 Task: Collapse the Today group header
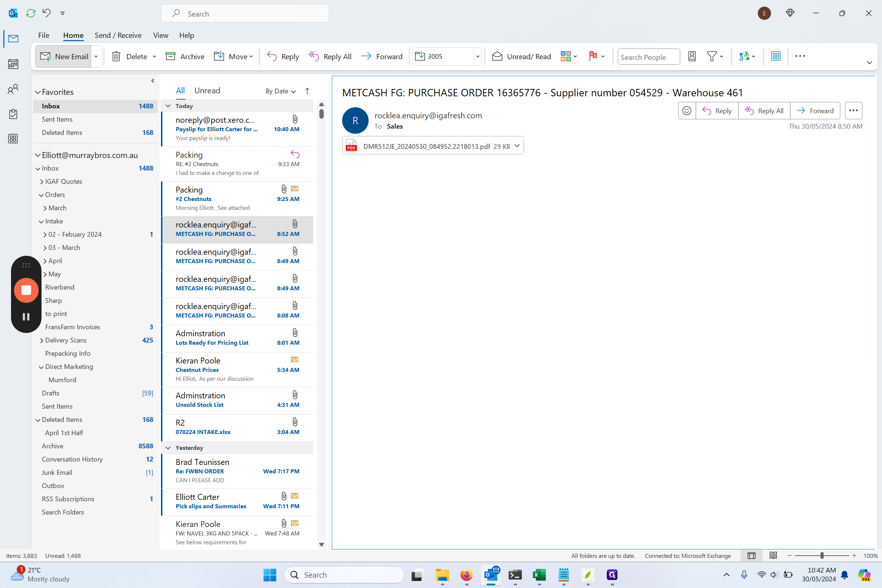click(x=168, y=106)
